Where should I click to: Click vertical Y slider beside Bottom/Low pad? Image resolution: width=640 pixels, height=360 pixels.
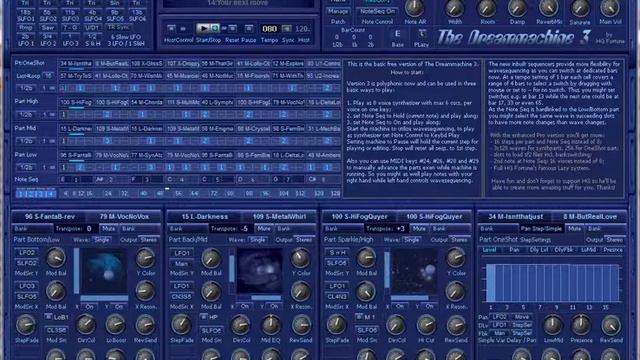coord(76,270)
